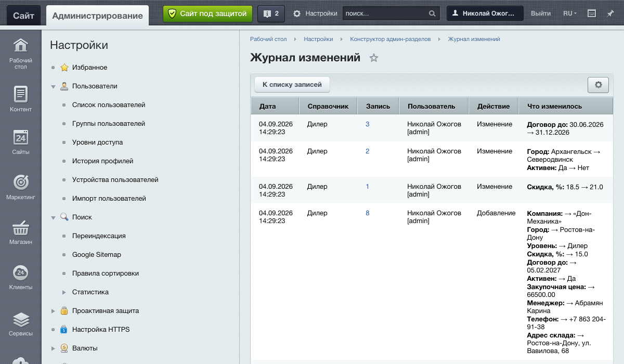The width and height of the screenshot is (624, 364).
Task: Open Импорт пользователей in the tree
Action: click(109, 199)
